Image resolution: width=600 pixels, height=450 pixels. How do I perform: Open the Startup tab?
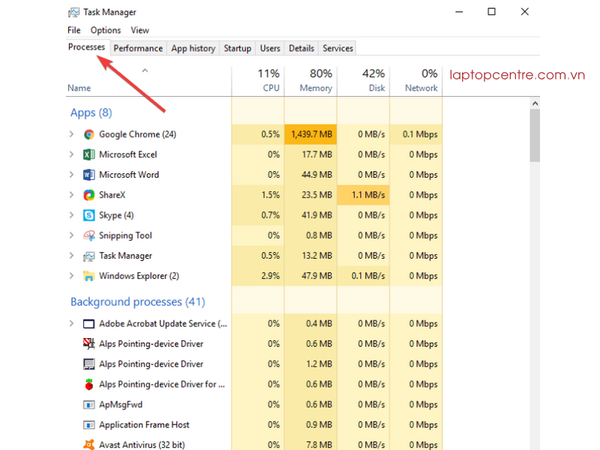coord(237,48)
